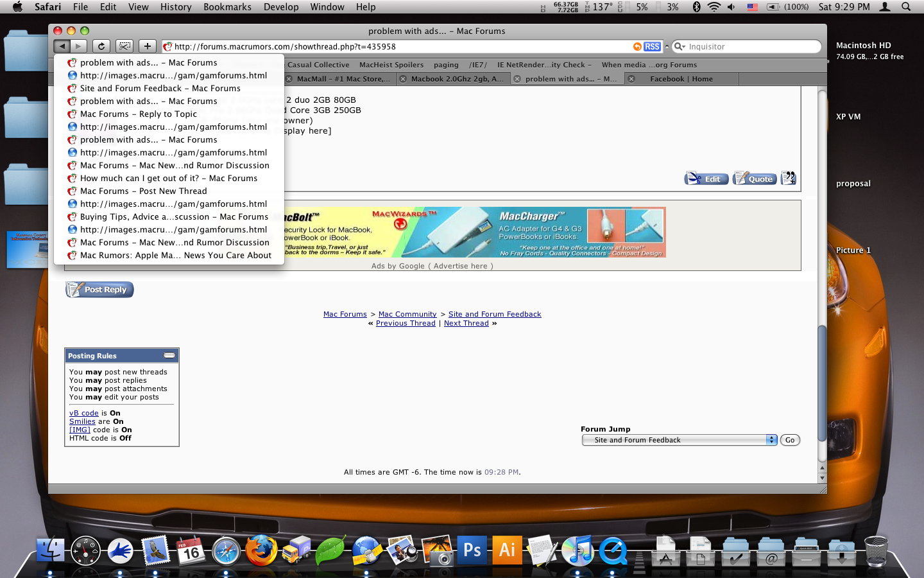
Task: Launch Firefox from the dock
Action: click(x=261, y=550)
